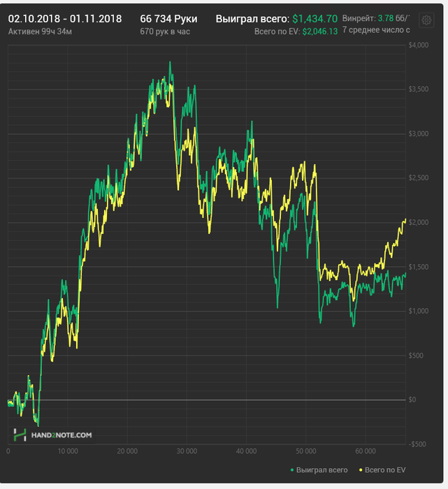
Task: Click the 30 000 x-axis tick label
Action: pos(187,451)
